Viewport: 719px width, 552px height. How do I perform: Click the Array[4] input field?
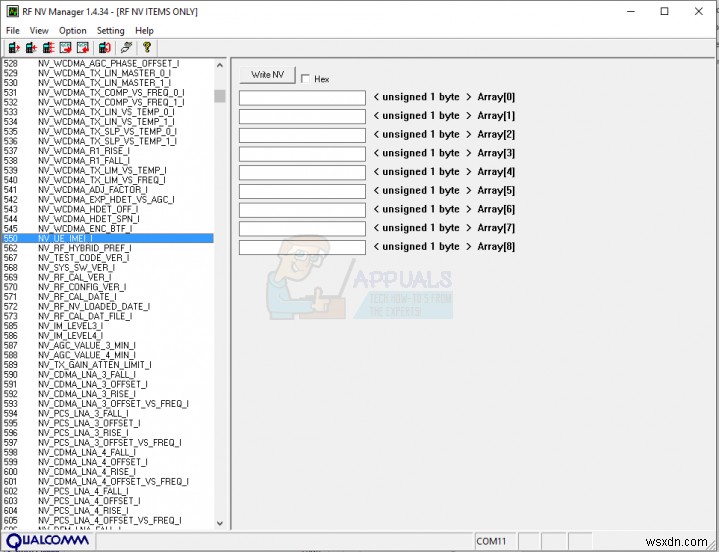(x=302, y=172)
